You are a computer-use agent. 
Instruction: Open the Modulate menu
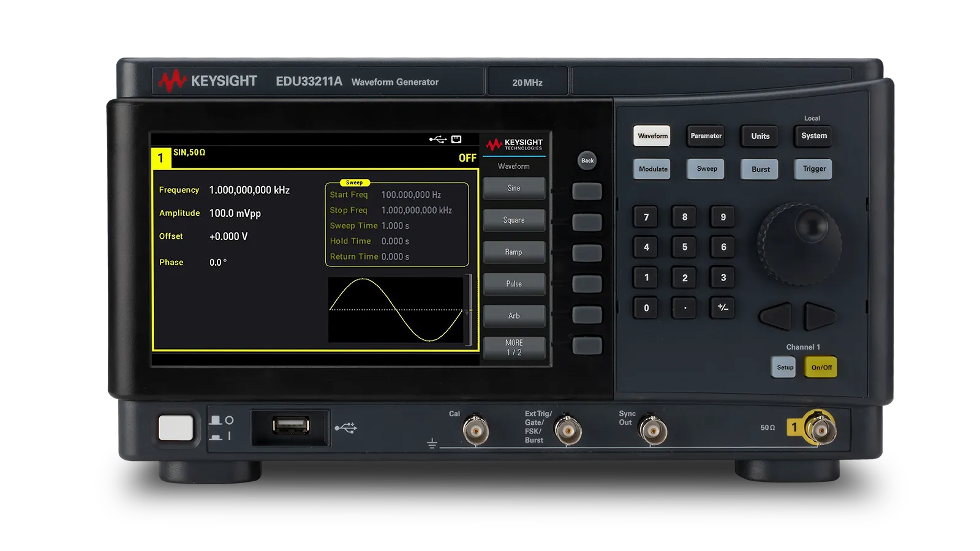(652, 169)
